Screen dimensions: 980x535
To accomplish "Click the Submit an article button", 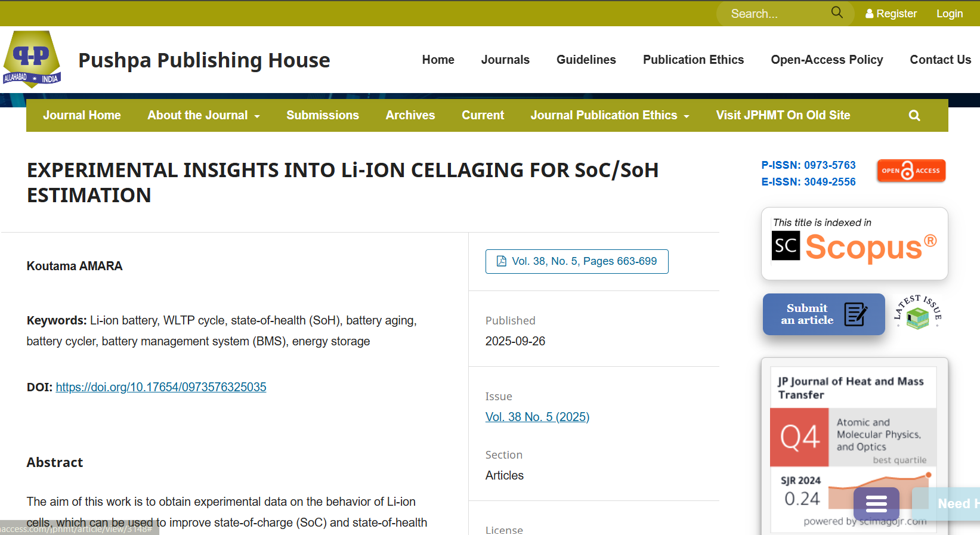I will (823, 314).
